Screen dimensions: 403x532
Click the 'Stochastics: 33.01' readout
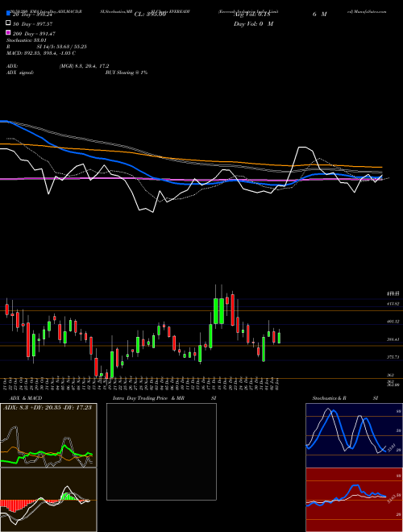[x=26, y=40]
